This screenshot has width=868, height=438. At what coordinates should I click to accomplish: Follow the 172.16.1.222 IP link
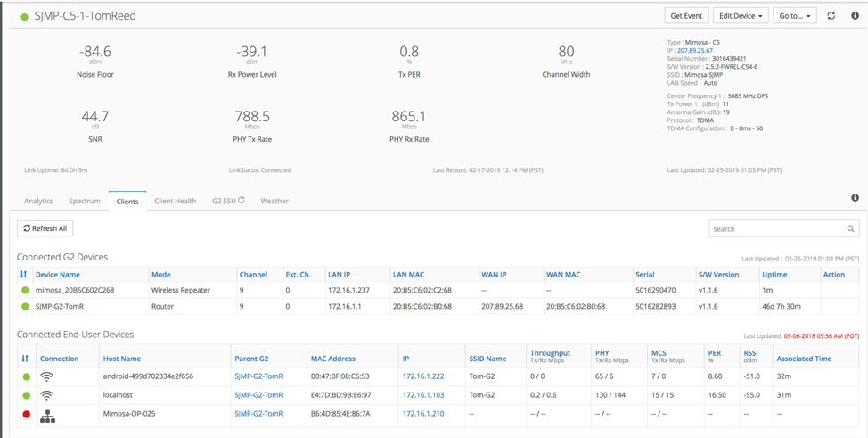tap(422, 376)
